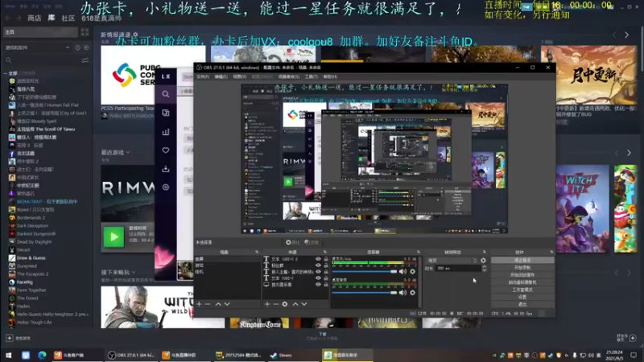Advance recent games carousel right arrow
The image size is (644, 362).
630,153
